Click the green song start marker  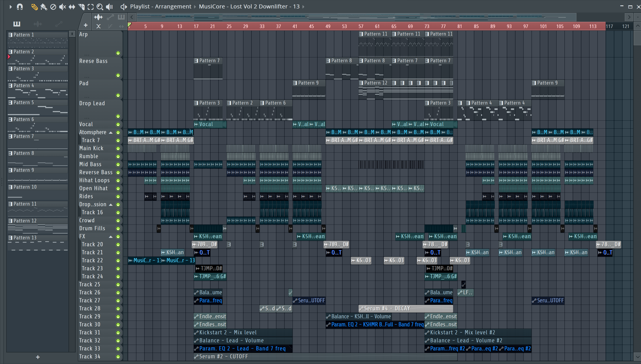click(130, 25)
